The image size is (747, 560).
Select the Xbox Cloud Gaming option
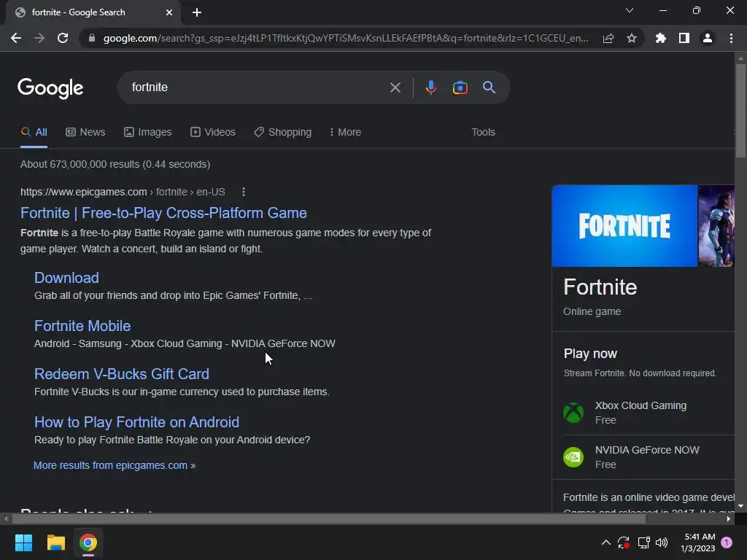(x=649, y=413)
